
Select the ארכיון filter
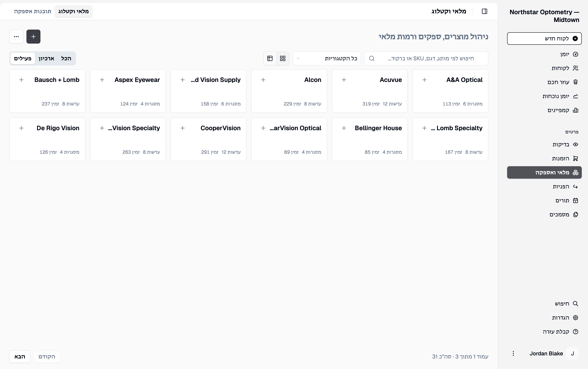(x=46, y=58)
